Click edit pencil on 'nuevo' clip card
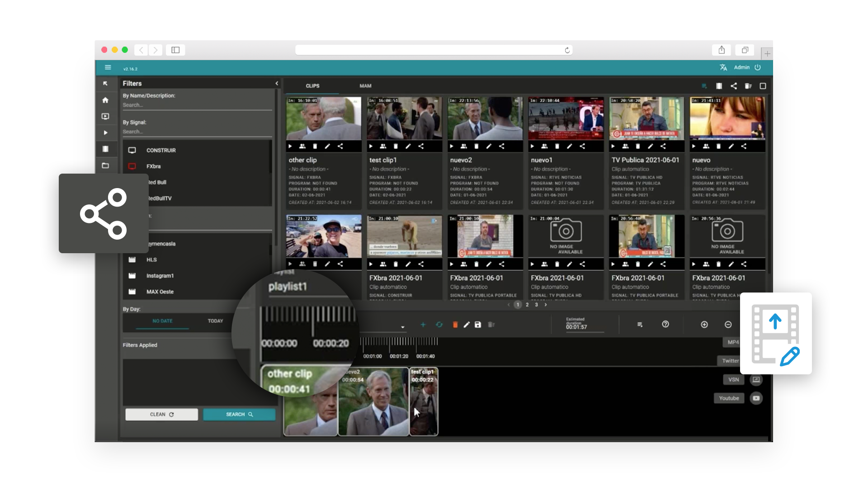Screen dimensions: 868x491 731,146
